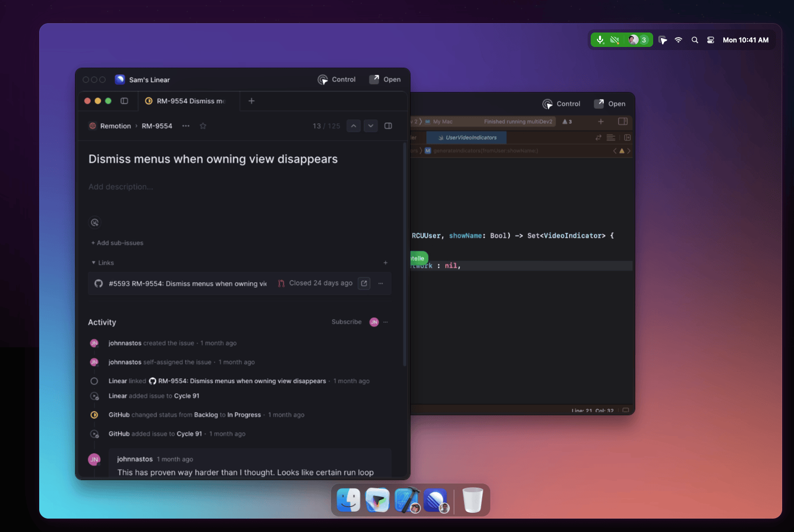Click the GitHub icon on the linked pull request
Screen dimensions: 794x532
pyautogui.click(x=99, y=283)
